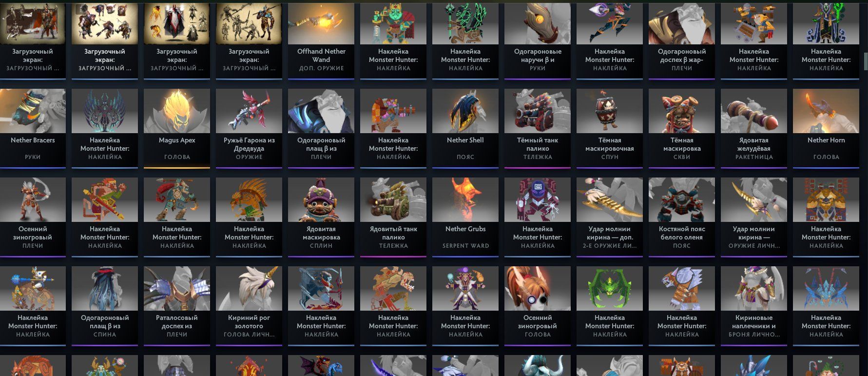This screenshot has width=868, height=376.
Task: Click the Тёмный танк палико item
Action: [538, 128]
